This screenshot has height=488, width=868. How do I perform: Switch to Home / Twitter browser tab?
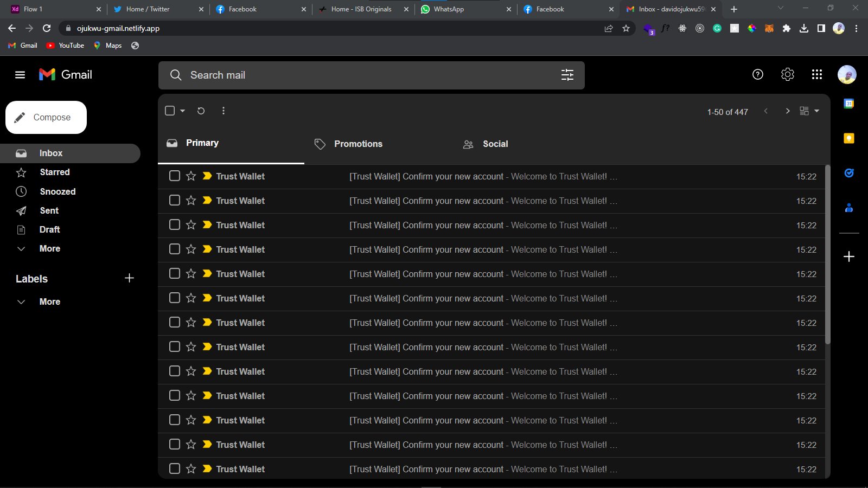(x=157, y=9)
